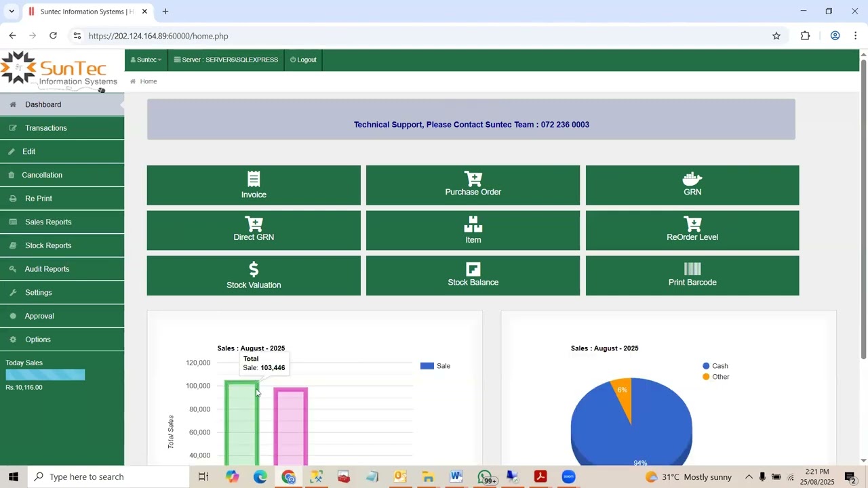Open the Invoice tile
868x488 pixels.
coord(254,185)
